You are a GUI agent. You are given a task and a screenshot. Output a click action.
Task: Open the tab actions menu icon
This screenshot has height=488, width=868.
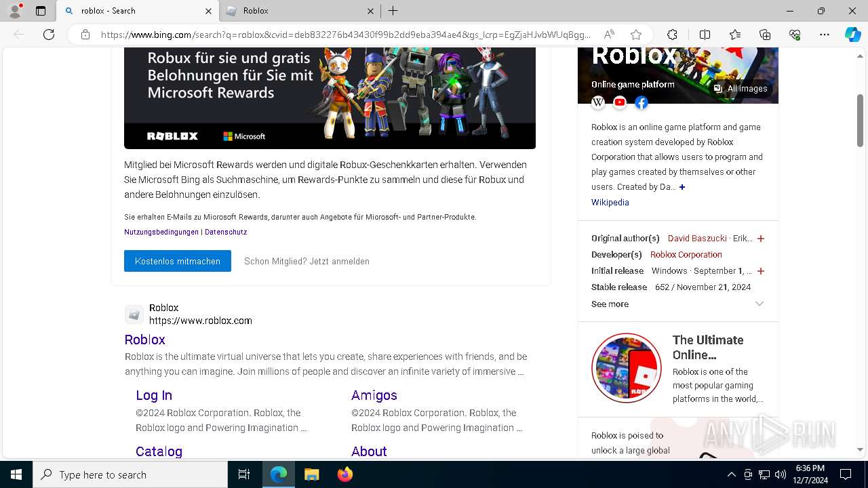coord(41,11)
